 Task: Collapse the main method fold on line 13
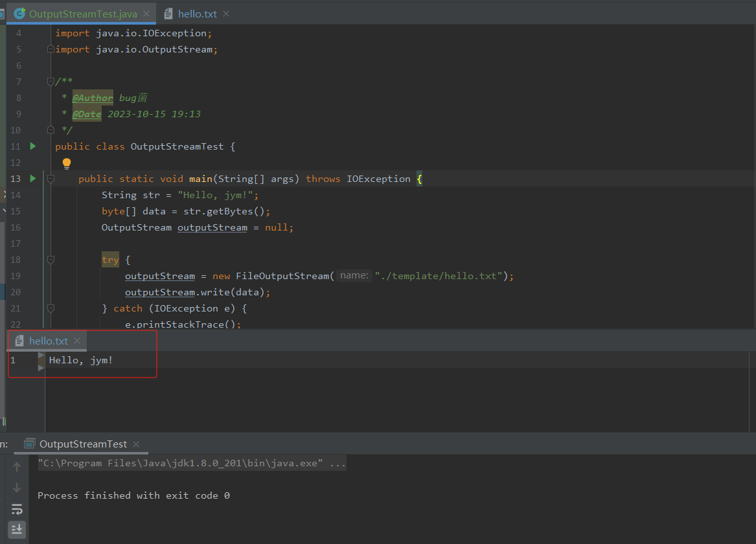coord(51,179)
